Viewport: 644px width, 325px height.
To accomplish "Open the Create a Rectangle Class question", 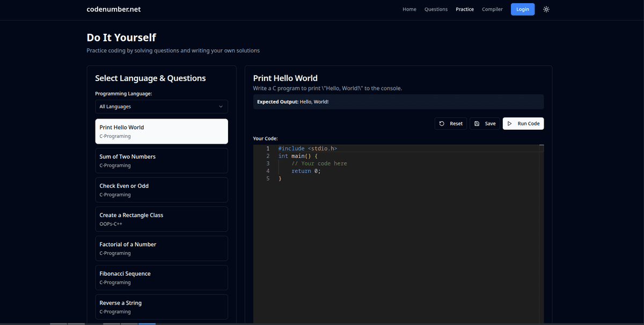I will coord(161,218).
